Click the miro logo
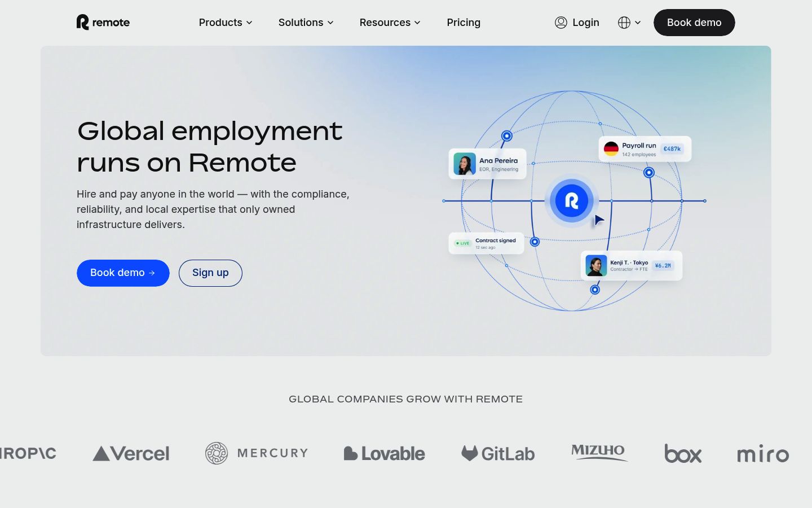812x508 pixels. [x=763, y=454]
